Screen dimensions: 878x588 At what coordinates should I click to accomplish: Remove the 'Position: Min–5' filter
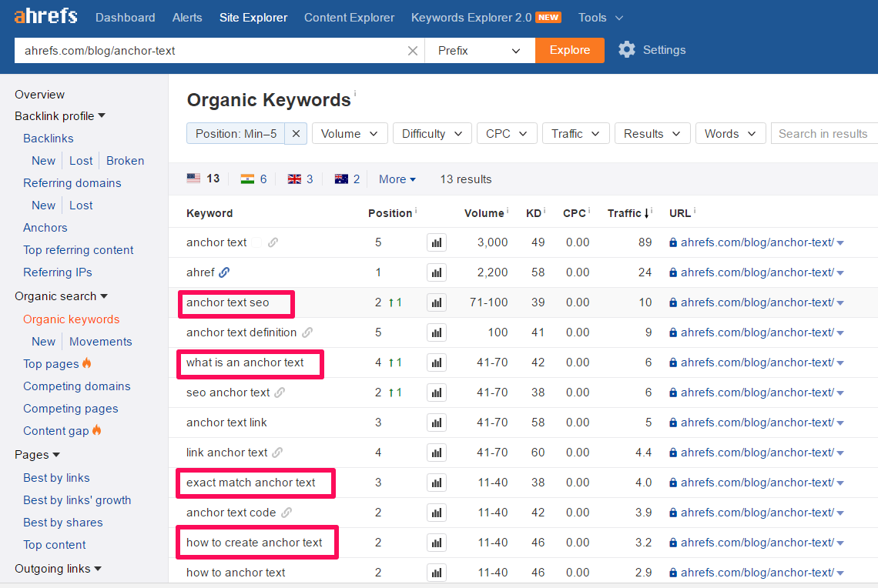point(296,134)
